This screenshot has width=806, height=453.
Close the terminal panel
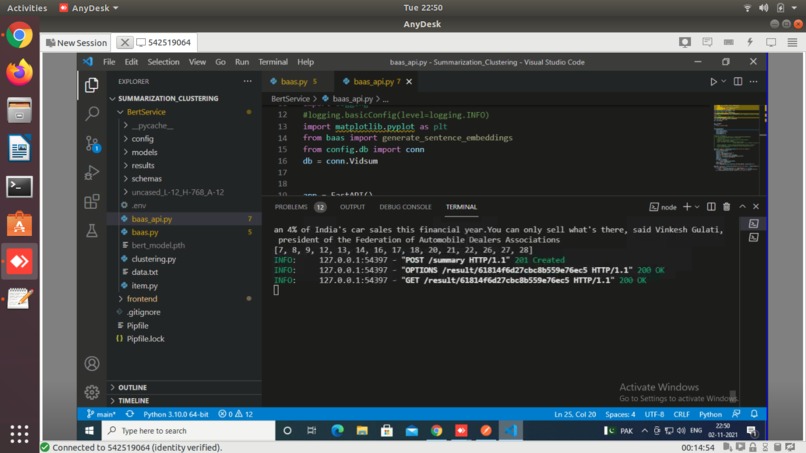pyautogui.click(x=756, y=207)
